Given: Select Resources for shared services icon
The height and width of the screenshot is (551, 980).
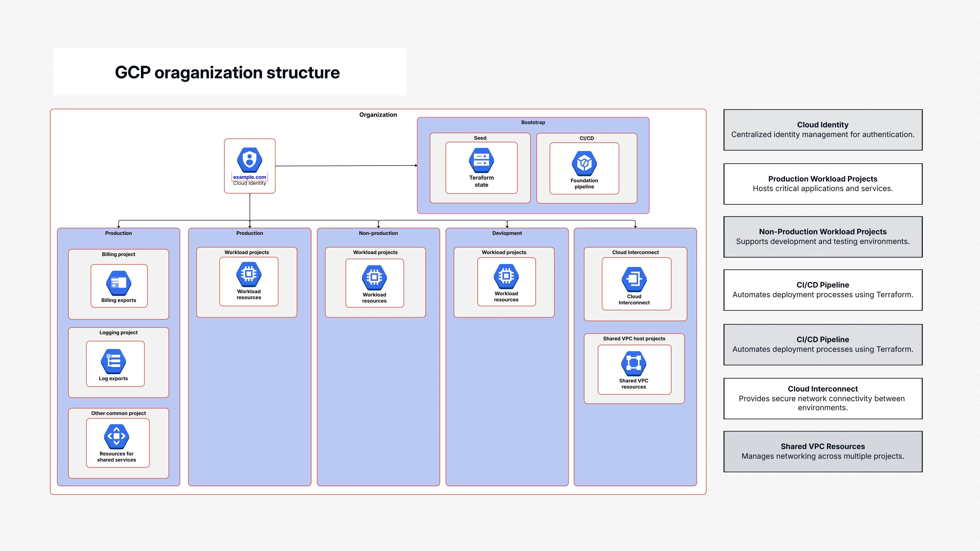Looking at the screenshot, I should 116,437.
